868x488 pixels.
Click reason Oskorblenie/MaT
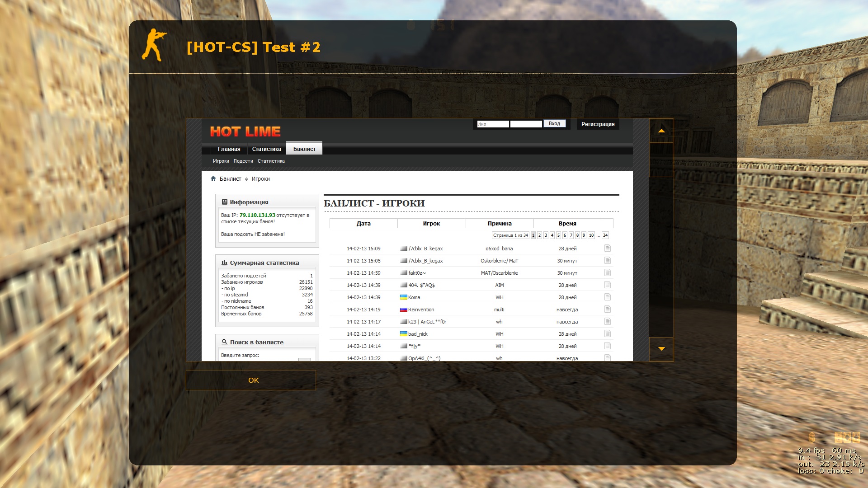tap(499, 261)
